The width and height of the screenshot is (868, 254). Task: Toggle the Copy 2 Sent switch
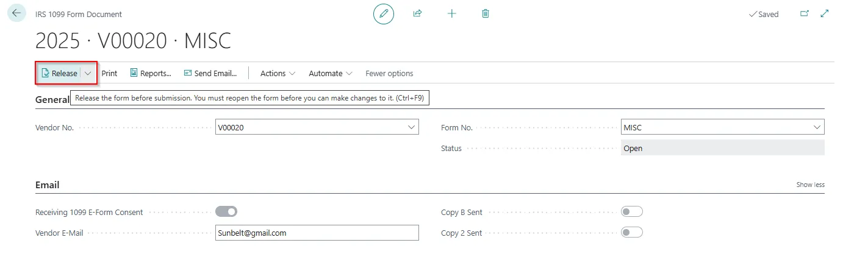[631, 233]
